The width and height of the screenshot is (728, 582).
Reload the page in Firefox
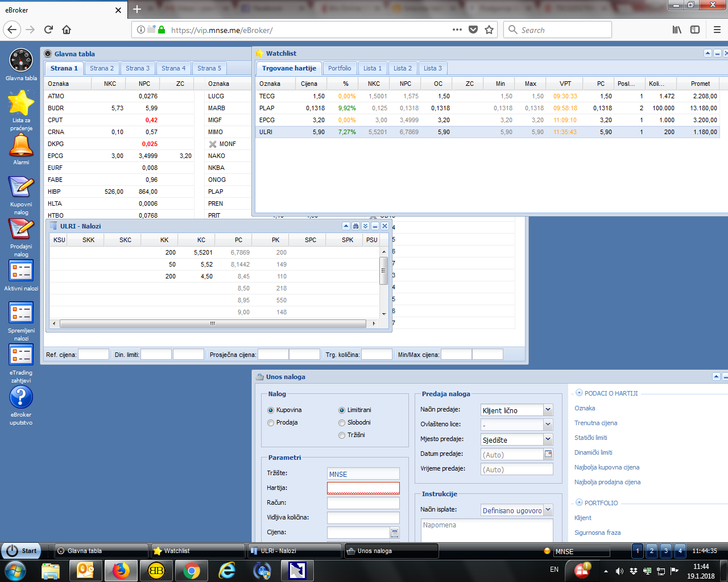point(48,30)
